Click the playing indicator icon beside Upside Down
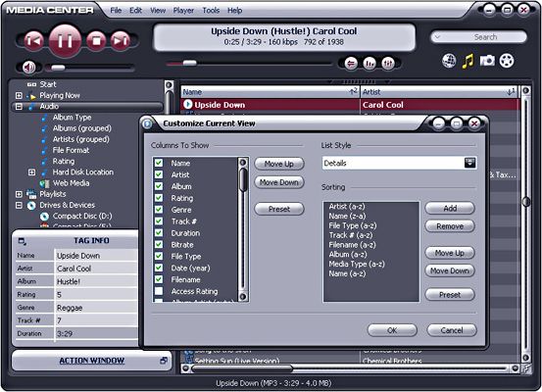Image resolution: width=542 pixels, height=392 pixels. [188, 104]
